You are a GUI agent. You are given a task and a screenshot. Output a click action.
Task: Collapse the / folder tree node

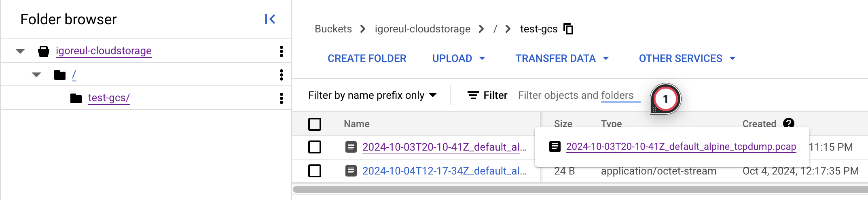(36, 74)
